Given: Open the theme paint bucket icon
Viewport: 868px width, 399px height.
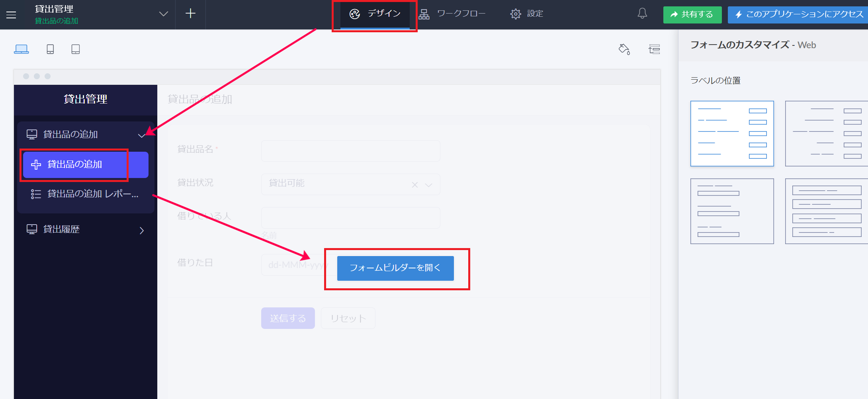Looking at the screenshot, I should click(x=624, y=49).
